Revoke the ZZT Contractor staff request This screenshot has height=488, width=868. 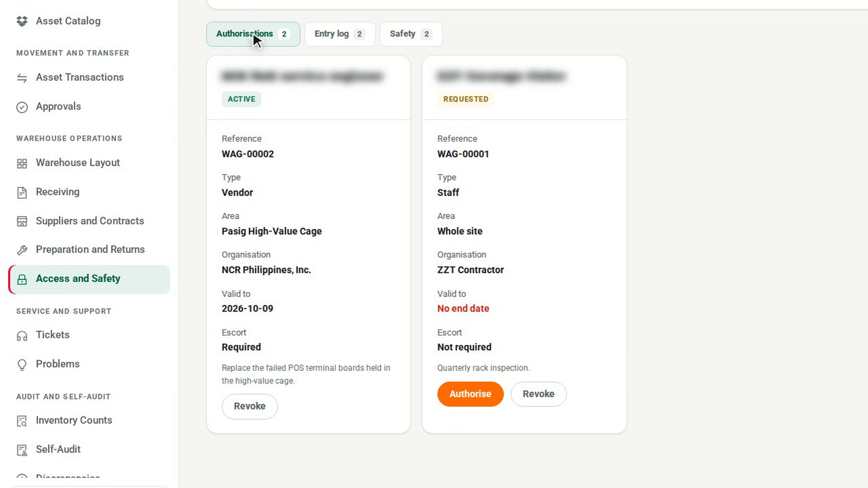tap(538, 394)
